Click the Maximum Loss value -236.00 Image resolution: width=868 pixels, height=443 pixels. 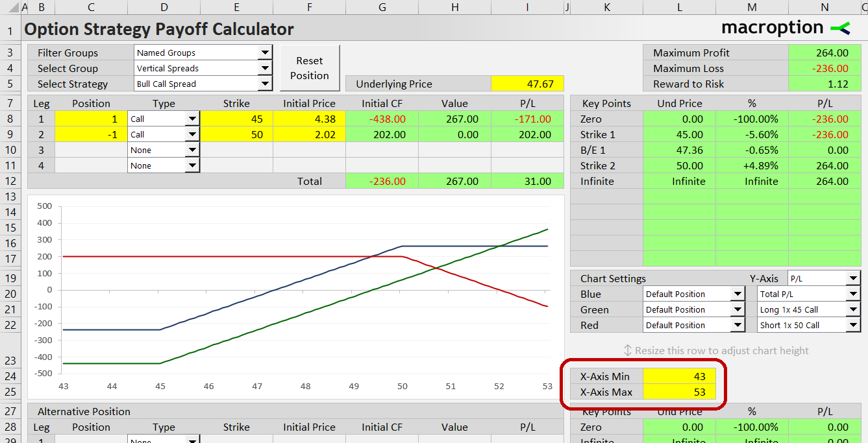click(825, 68)
